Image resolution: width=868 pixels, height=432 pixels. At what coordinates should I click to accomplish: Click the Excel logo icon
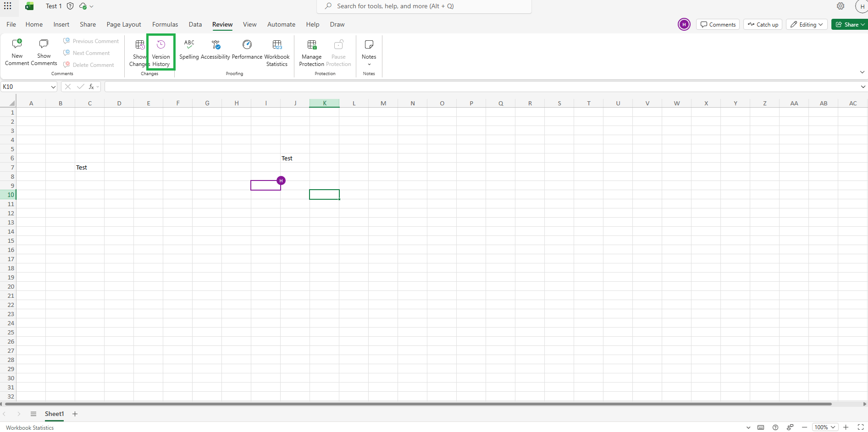pos(29,6)
